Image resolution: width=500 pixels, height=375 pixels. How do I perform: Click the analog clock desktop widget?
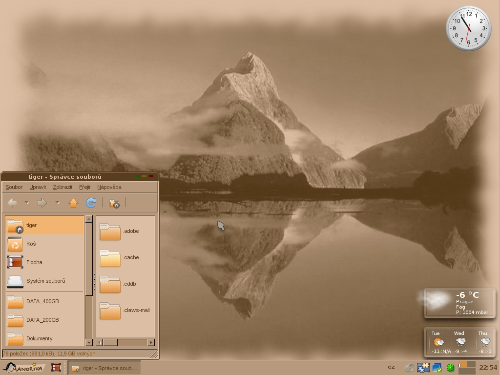click(x=469, y=28)
